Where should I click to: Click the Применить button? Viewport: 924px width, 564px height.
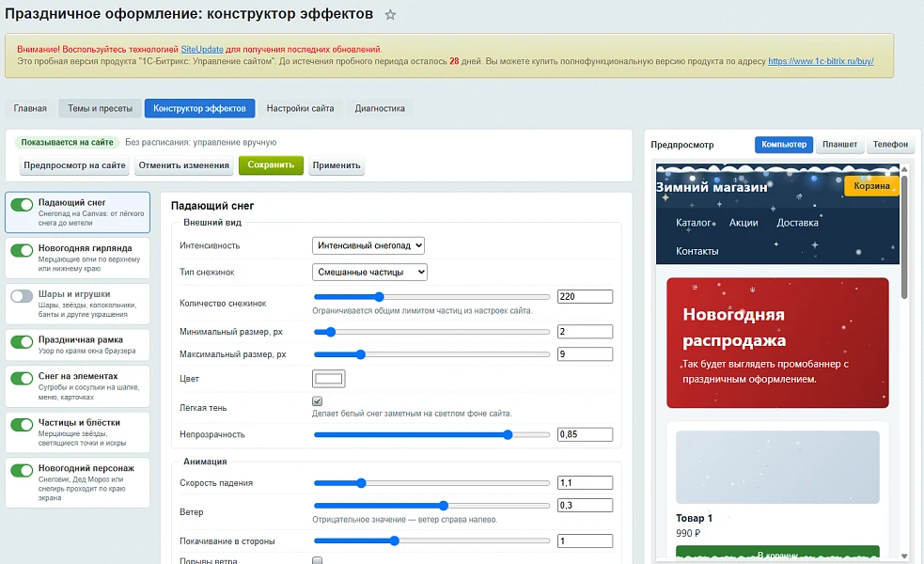tap(337, 165)
